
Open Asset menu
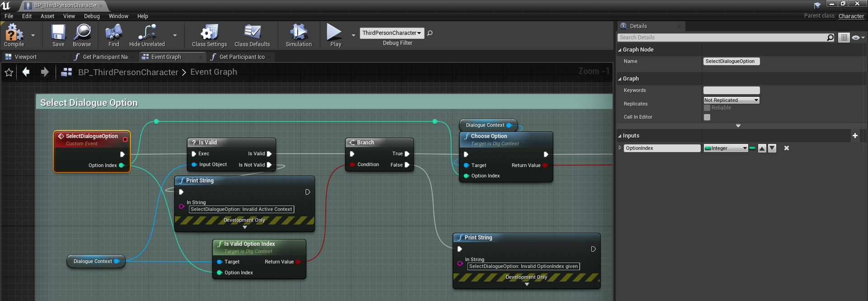point(47,16)
